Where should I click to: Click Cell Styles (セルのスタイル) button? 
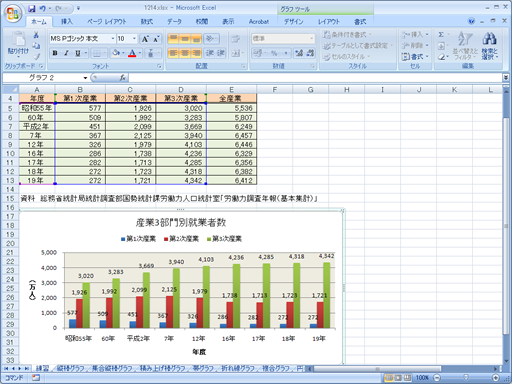347,57
